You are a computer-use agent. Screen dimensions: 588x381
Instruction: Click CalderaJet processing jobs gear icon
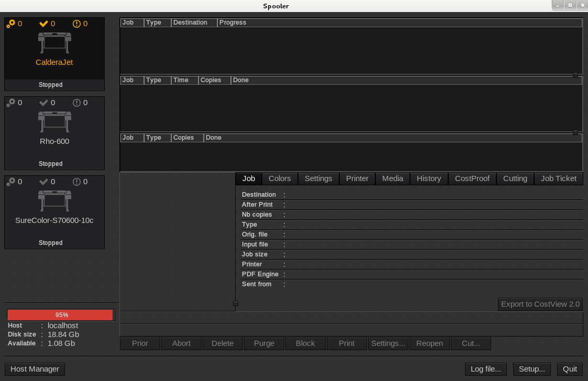click(x=11, y=24)
